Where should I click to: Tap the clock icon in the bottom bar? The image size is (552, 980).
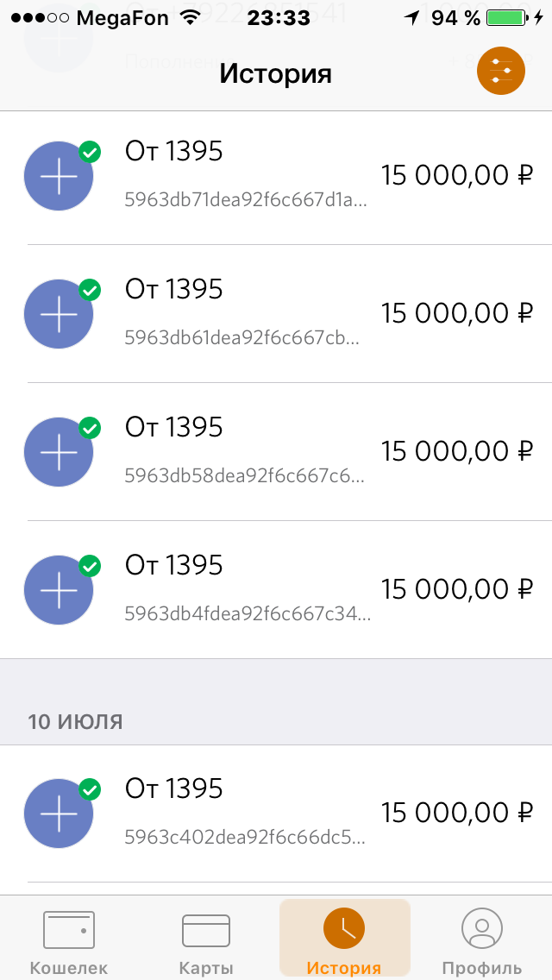344,928
